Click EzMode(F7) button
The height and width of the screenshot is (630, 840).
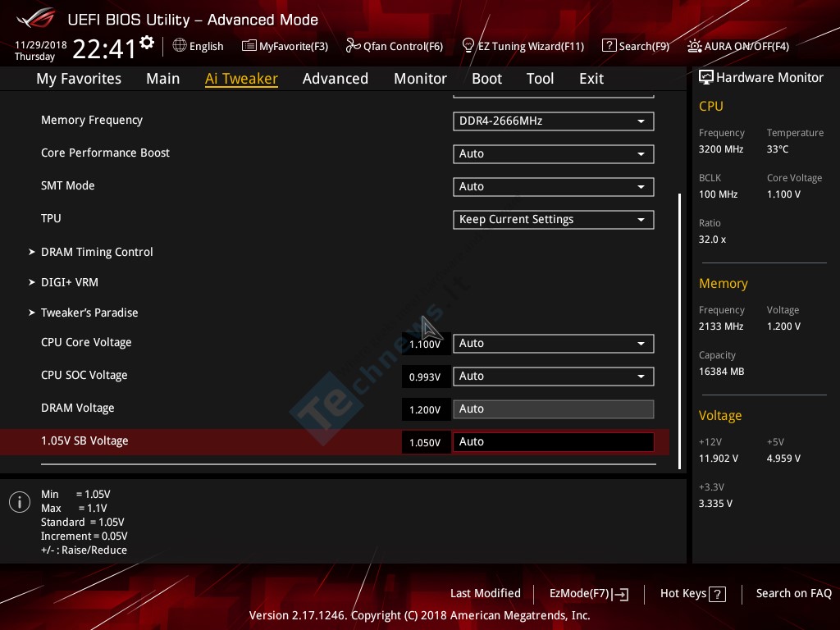(x=589, y=594)
